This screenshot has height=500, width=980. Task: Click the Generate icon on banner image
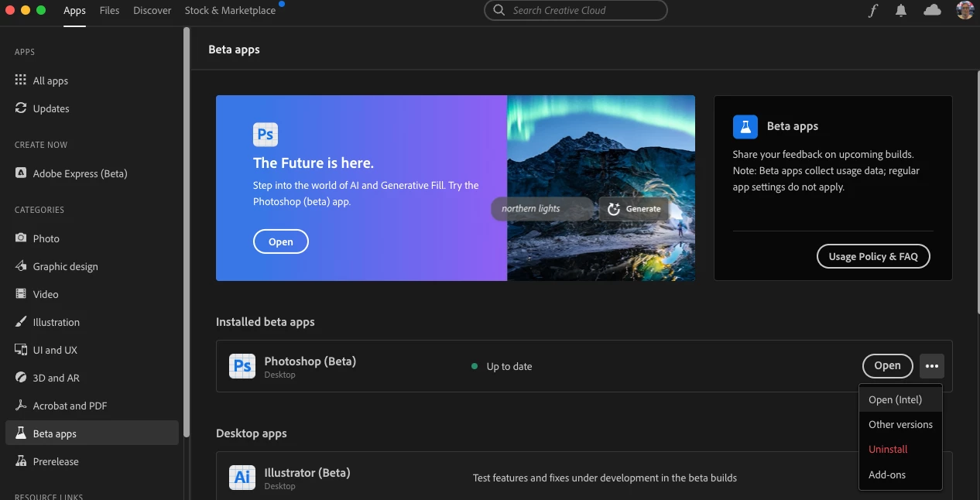pyautogui.click(x=614, y=209)
